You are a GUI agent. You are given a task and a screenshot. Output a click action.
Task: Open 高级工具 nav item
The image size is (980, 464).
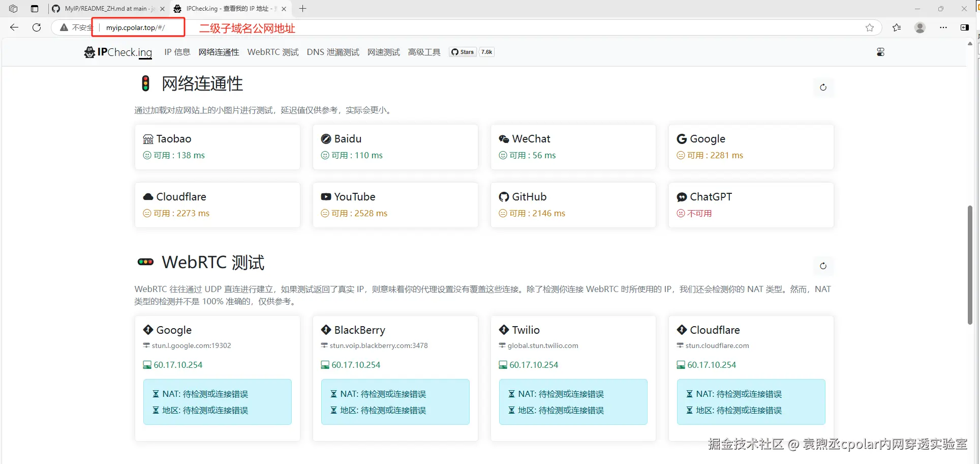pos(424,52)
